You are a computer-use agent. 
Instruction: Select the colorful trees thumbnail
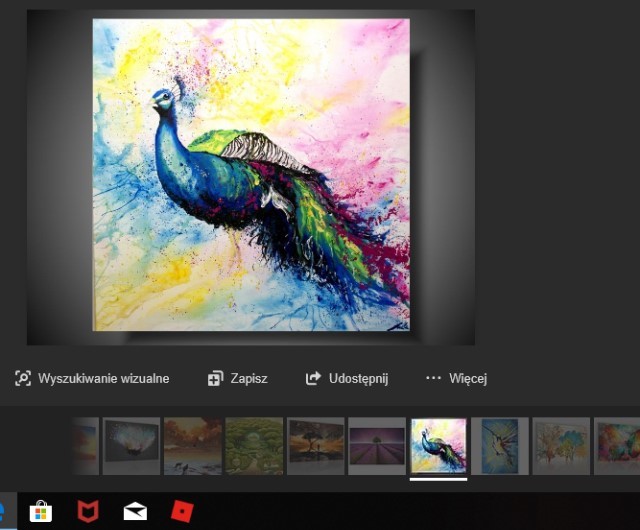point(561,445)
